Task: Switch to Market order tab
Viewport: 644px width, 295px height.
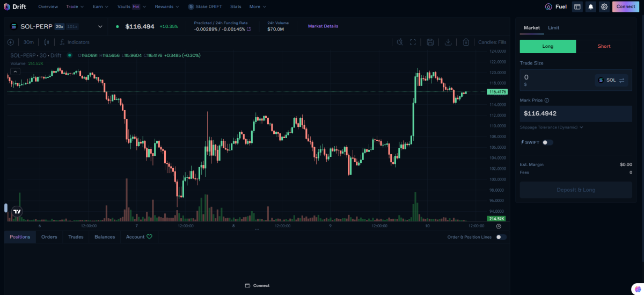Action: (532, 27)
